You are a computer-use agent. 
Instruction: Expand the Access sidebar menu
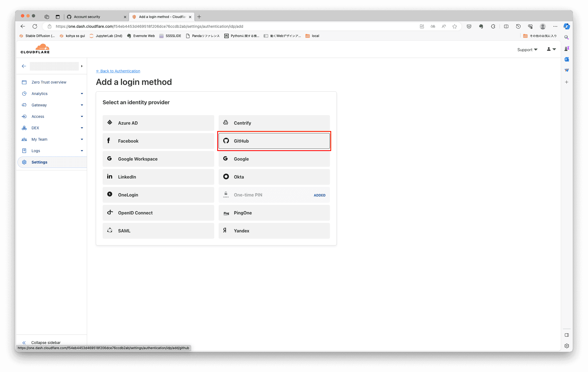[x=82, y=116]
